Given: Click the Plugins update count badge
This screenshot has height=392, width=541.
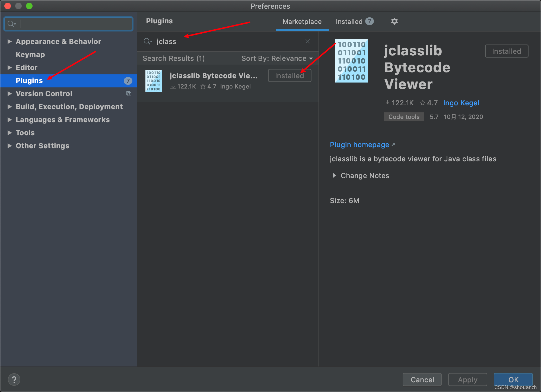Looking at the screenshot, I should (x=128, y=81).
